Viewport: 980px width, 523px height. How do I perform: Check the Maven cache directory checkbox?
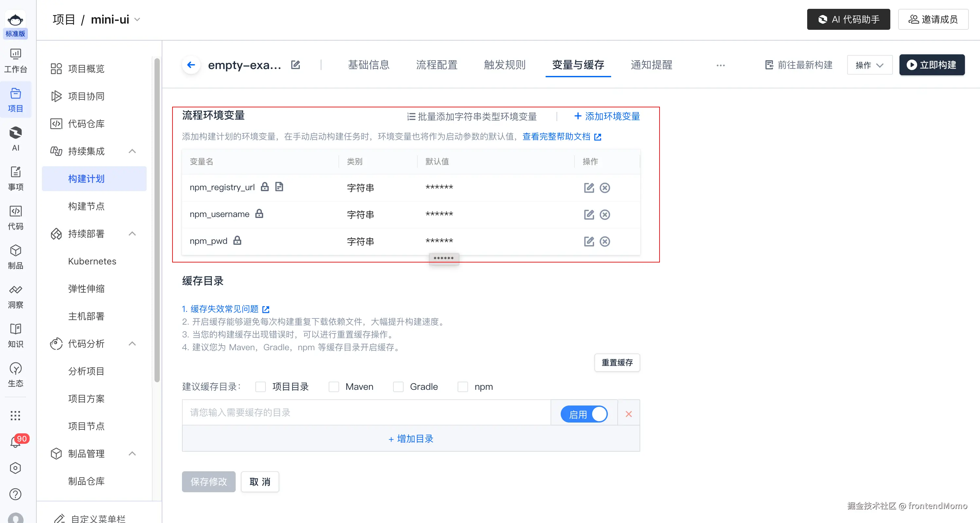click(x=334, y=387)
